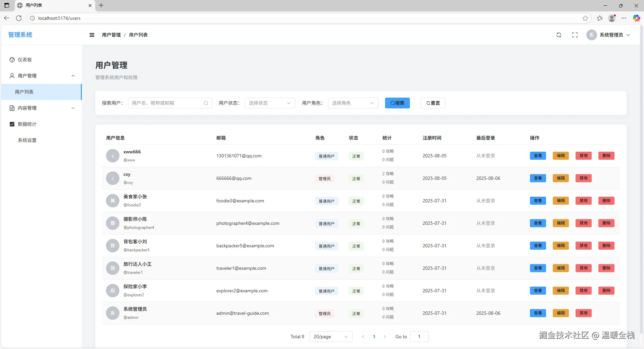This screenshot has width=644, height=349.
Task: Click the blue 搜索 search button
Action: click(x=397, y=103)
